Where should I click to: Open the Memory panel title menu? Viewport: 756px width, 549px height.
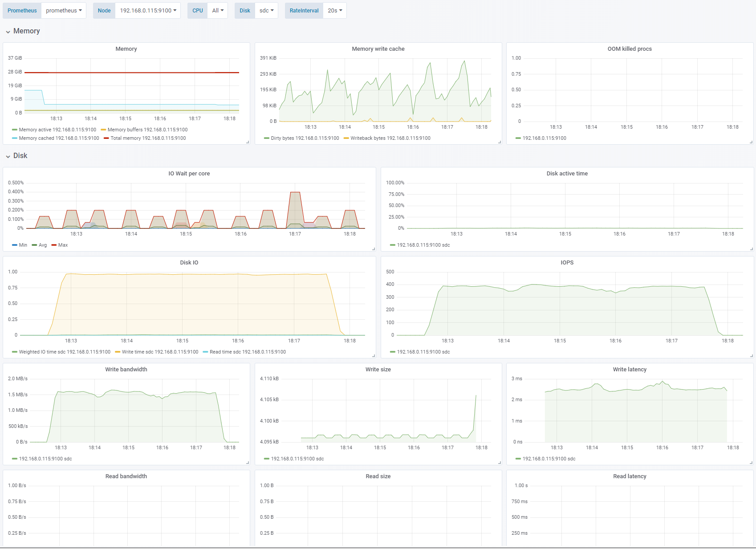pyautogui.click(x=126, y=49)
